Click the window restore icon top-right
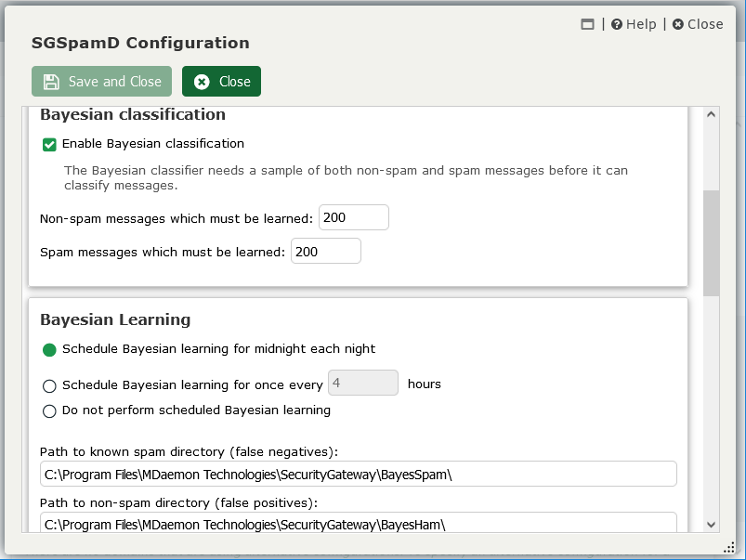Viewport: 746px width, 560px height. tap(587, 24)
